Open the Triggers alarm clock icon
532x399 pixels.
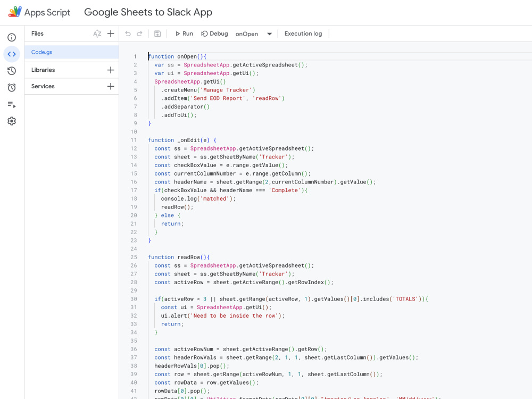[x=12, y=88]
